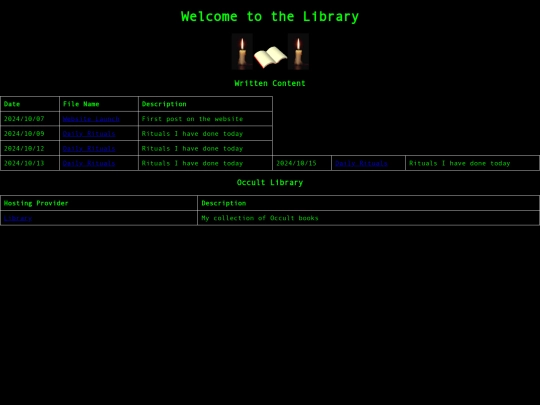Viewport: 540px width, 405px height.
Task: Open Daily Rituals link dated 2024/10/09
Action: click(x=89, y=134)
